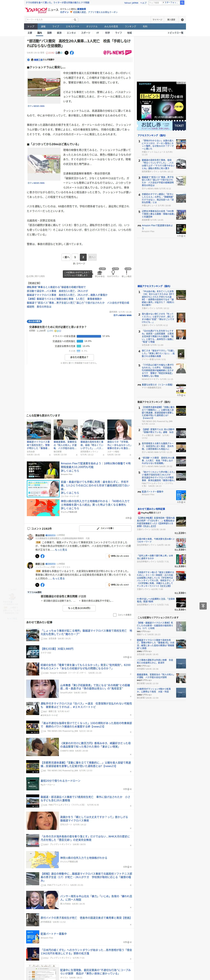Open the Yahoo! JAPAN link in the top header
210x980 pixels.
tap(131, 3)
